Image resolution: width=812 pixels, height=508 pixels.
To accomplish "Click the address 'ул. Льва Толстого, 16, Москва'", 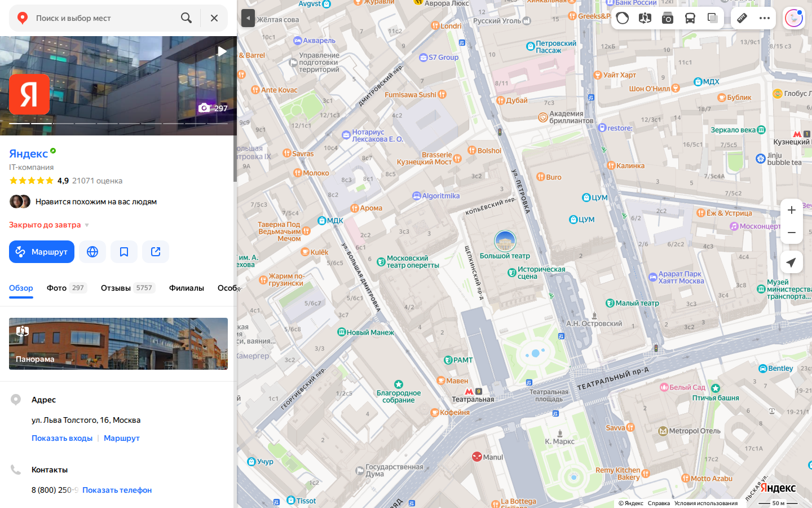I will tap(86, 420).
